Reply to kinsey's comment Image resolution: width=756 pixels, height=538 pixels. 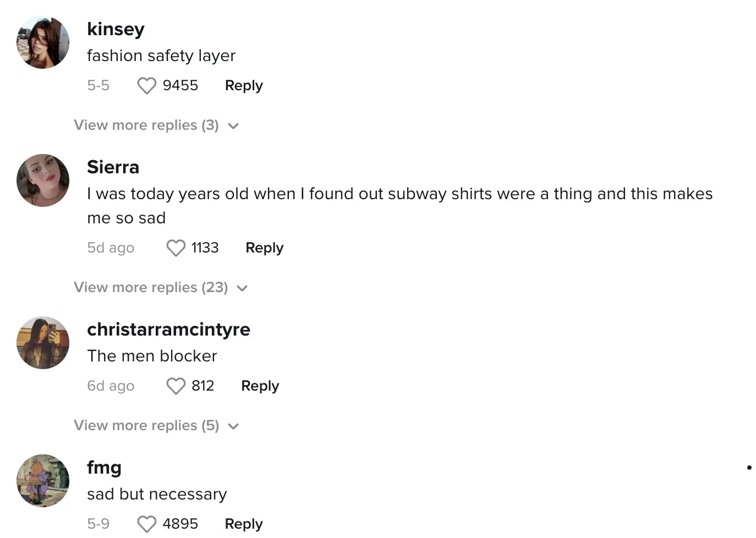click(x=244, y=86)
